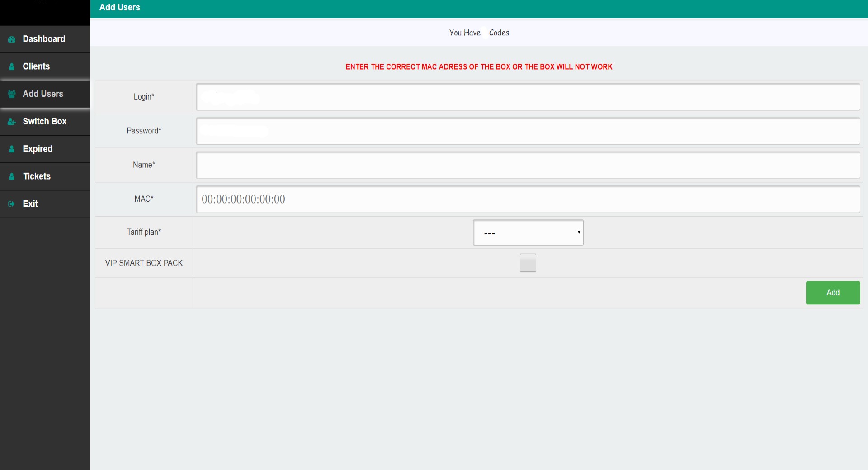Go to the Clients page

coord(36,66)
